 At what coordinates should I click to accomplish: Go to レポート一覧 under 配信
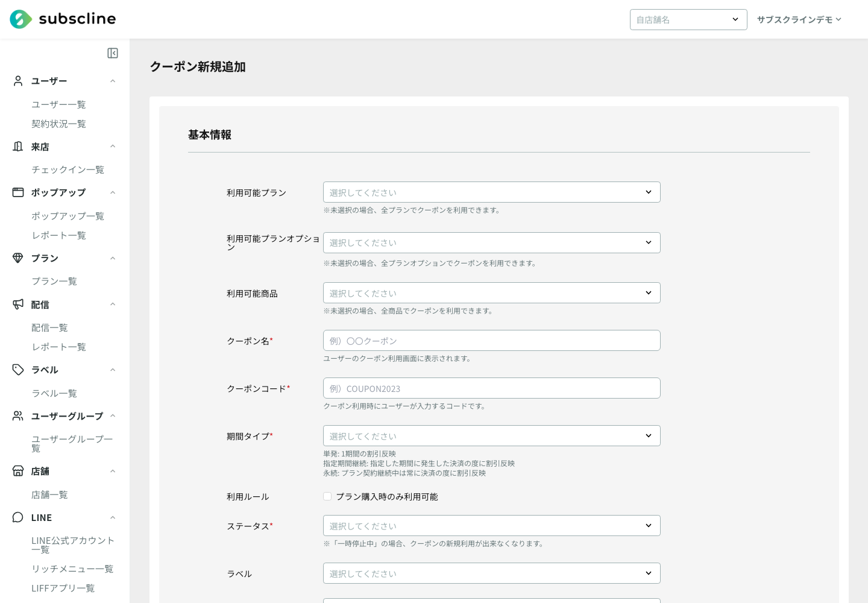58,347
